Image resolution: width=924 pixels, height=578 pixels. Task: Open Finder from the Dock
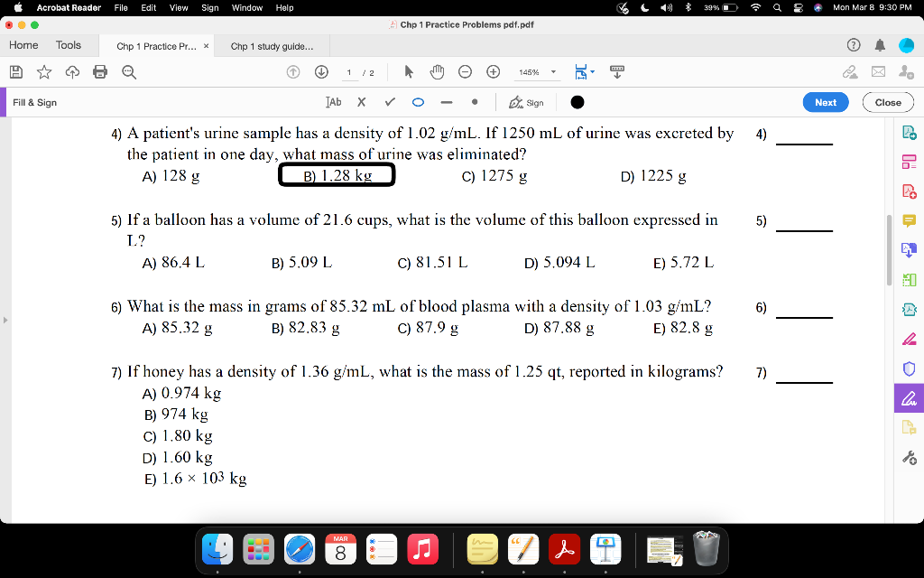click(x=217, y=549)
